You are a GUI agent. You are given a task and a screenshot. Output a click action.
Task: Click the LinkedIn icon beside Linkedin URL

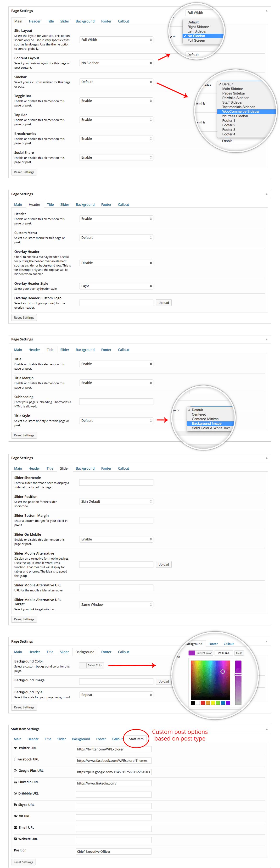[x=16, y=782]
